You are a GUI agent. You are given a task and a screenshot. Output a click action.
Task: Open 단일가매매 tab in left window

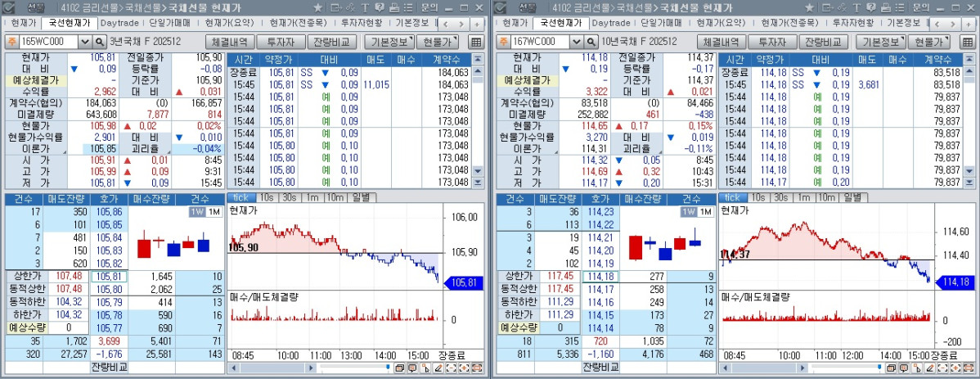pyautogui.click(x=170, y=23)
